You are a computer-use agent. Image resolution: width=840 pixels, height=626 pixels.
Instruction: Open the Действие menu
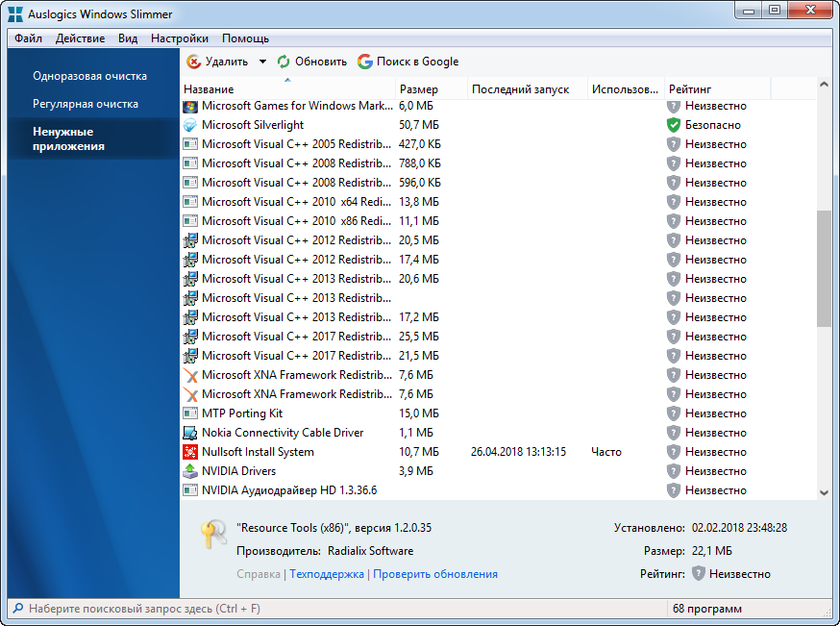(x=81, y=38)
